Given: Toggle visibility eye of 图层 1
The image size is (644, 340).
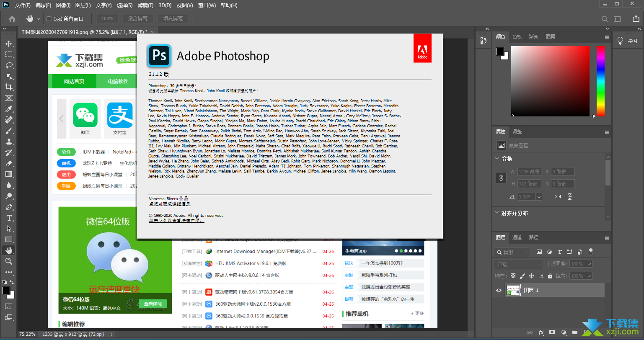Looking at the screenshot, I should pyautogui.click(x=499, y=290).
